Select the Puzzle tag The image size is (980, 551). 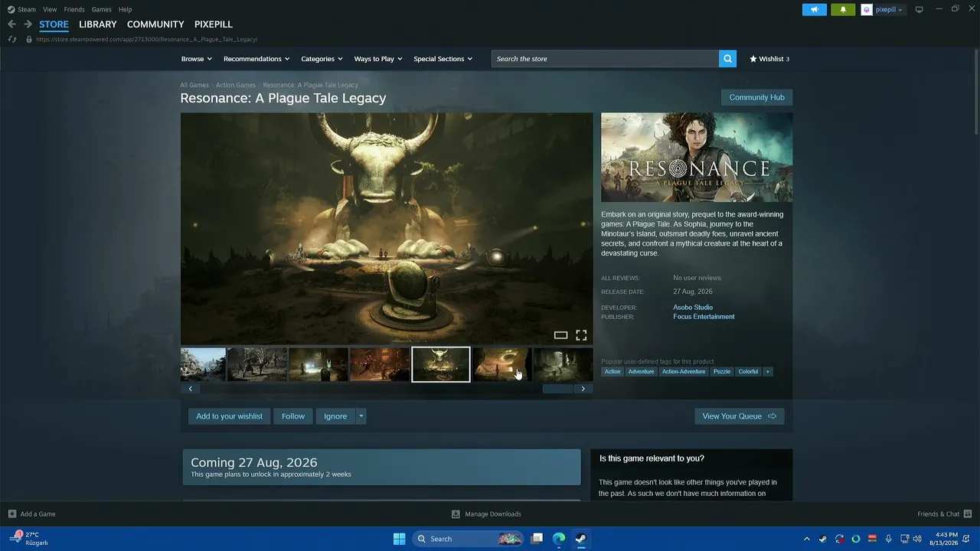click(722, 372)
